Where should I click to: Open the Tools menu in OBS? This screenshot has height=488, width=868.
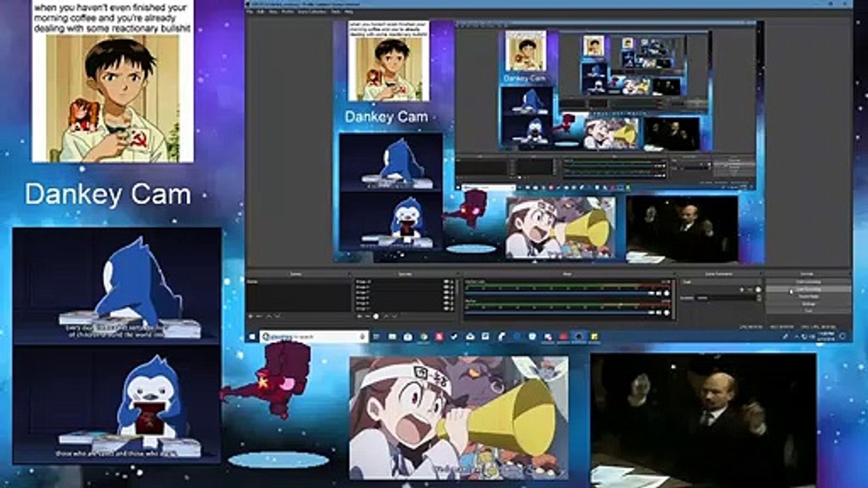click(x=334, y=12)
